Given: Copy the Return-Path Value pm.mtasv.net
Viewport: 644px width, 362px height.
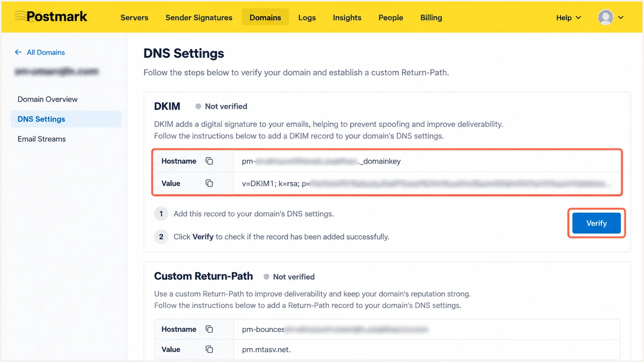Looking at the screenshot, I should pos(209,349).
